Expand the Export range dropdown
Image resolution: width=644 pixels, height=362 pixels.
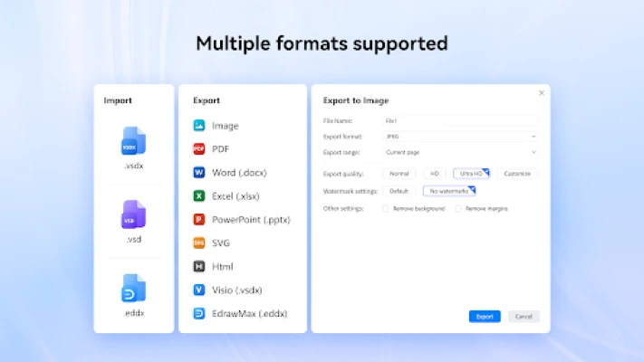[x=460, y=152]
